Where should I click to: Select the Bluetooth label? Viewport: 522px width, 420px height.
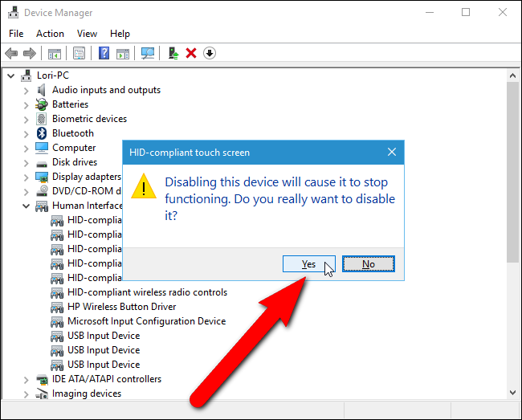coord(73,133)
